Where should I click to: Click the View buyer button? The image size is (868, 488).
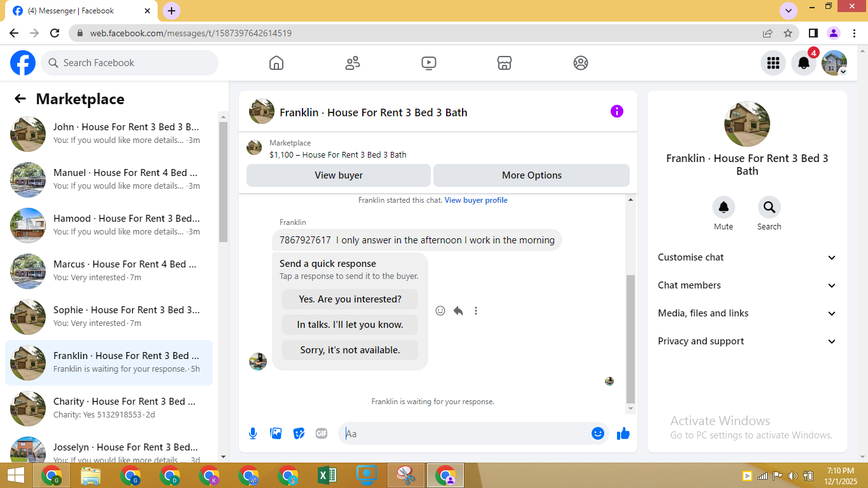click(339, 175)
